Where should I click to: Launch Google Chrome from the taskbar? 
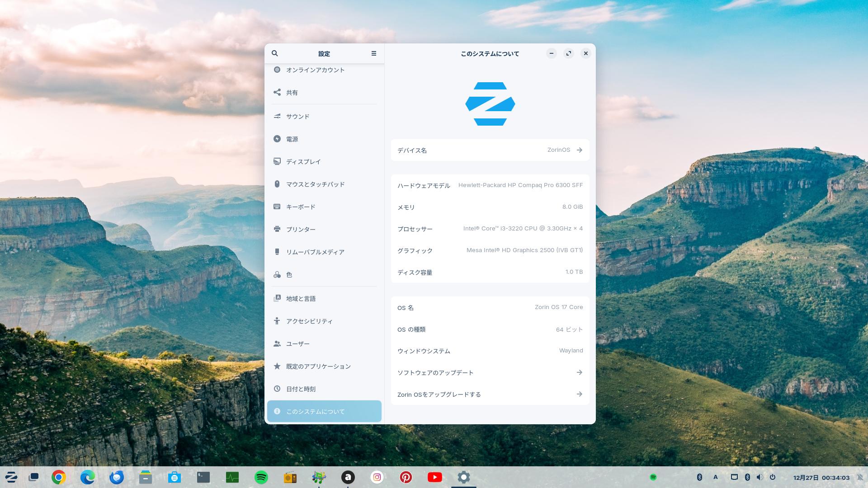click(59, 477)
